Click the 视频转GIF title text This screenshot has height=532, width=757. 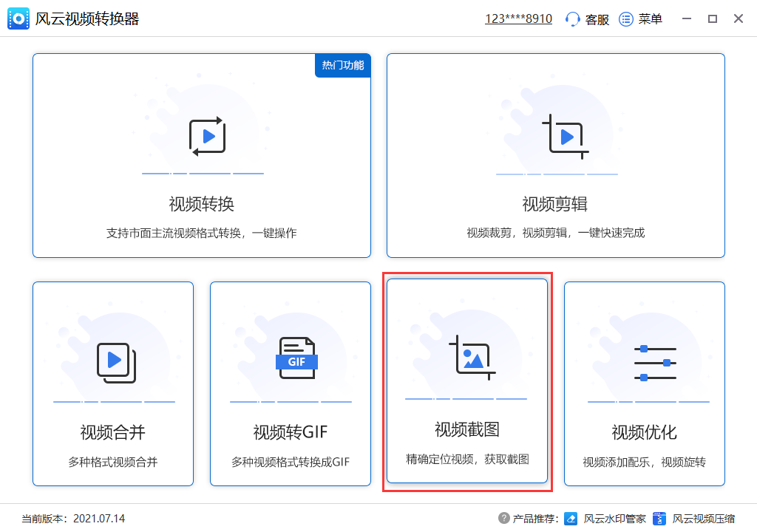(x=290, y=432)
